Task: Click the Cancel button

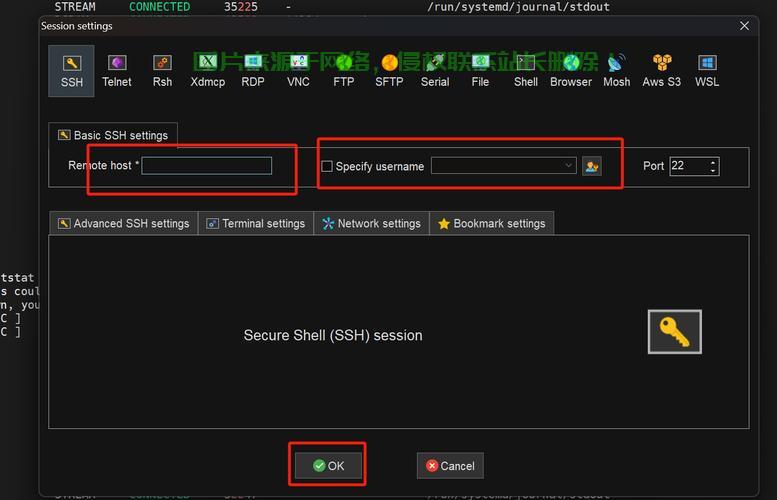Action: (x=450, y=466)
